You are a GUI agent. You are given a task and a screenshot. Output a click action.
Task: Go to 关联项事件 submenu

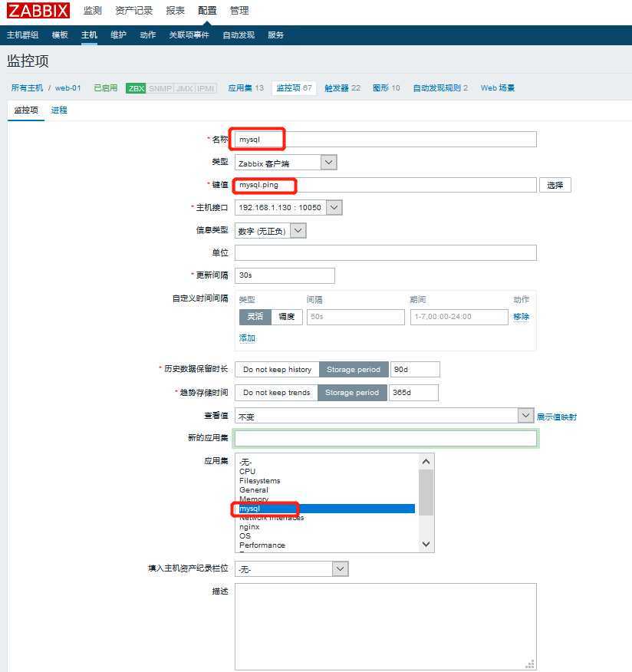pyautogui.click(x=189, y=35)
